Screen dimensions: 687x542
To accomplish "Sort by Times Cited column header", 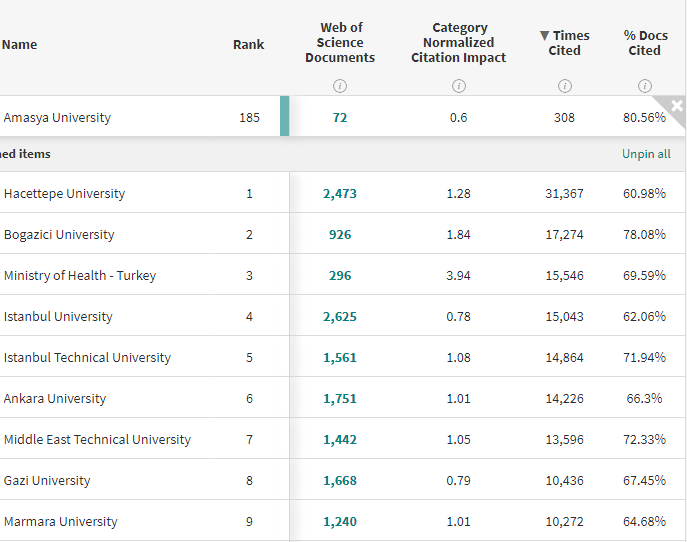I will tap(564, 43).
